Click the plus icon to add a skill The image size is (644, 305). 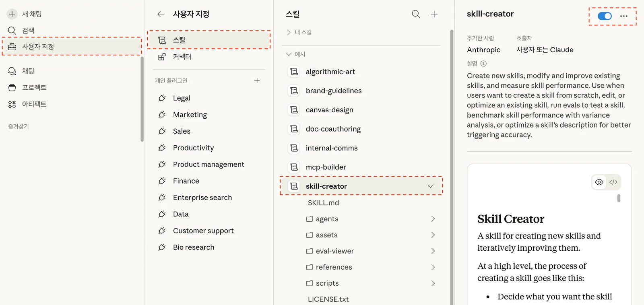pos(434,14)
